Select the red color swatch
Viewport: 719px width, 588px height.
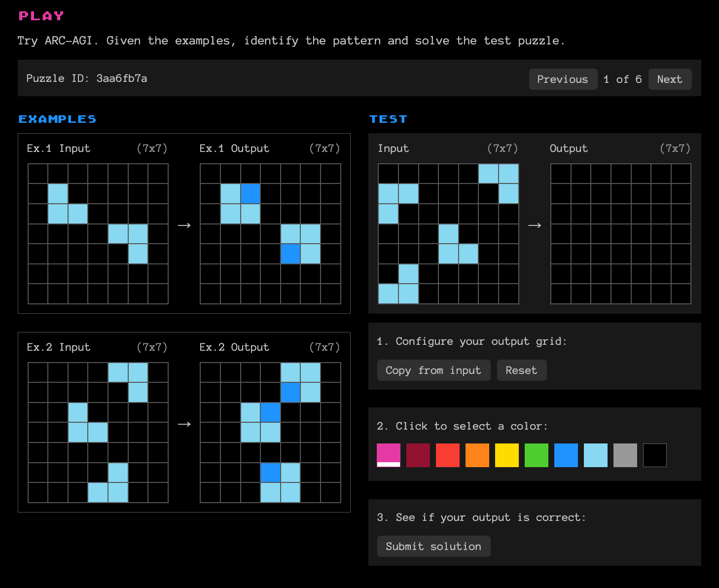pyautogui.click(x=448, y=455)
